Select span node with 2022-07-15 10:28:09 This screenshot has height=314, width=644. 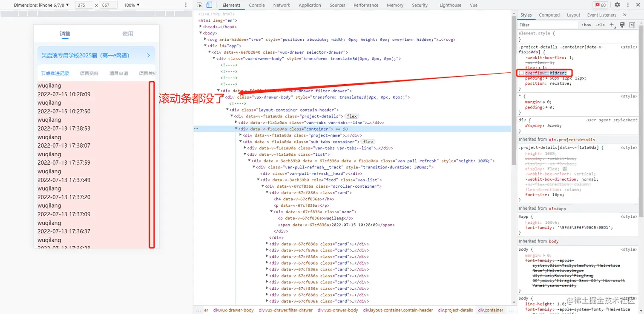coord(336,225)
